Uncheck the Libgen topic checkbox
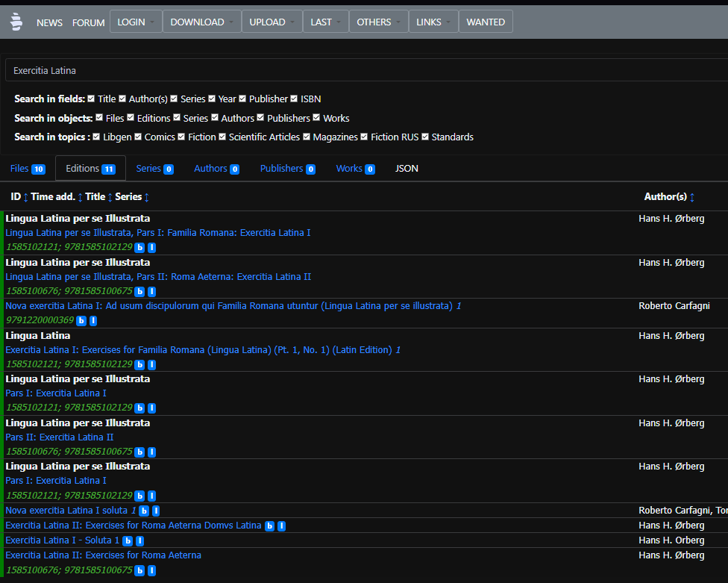The width and height of the screenshot is (728, 583). click(x=96, y=137)
